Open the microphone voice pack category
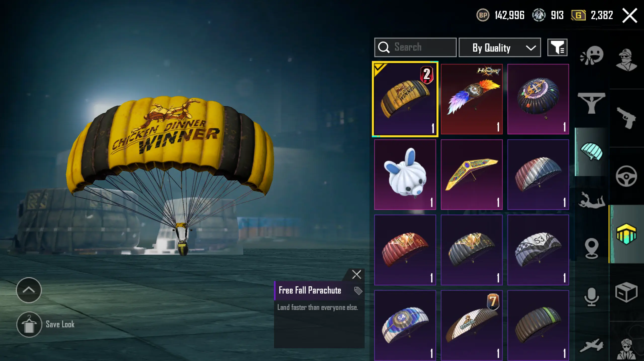This screenshot has height=361, width=644. tap(591, 297)
